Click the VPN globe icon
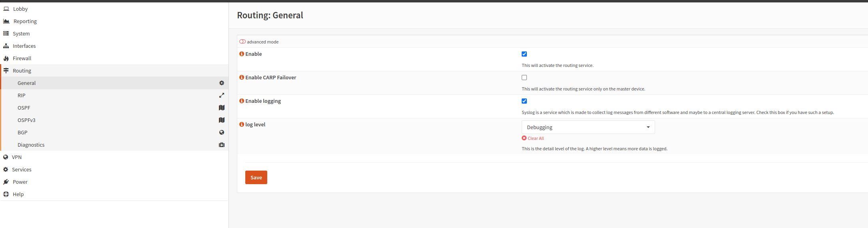 pos(6,157)
